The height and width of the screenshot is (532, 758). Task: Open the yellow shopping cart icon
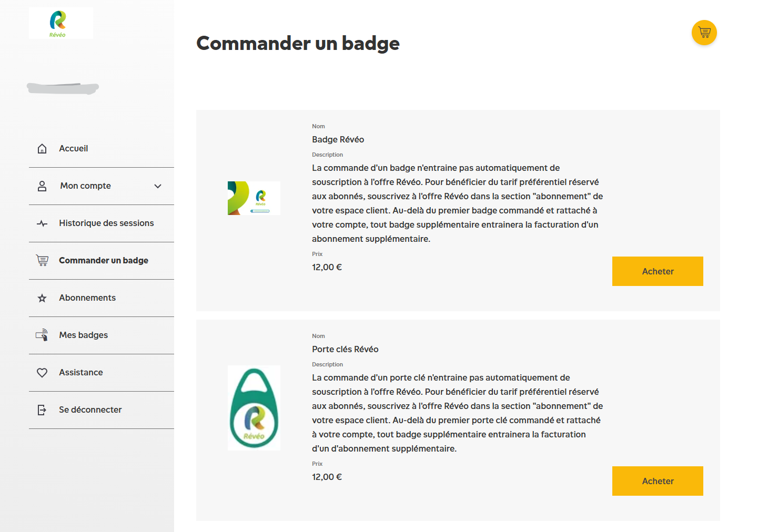pos(704,33)
